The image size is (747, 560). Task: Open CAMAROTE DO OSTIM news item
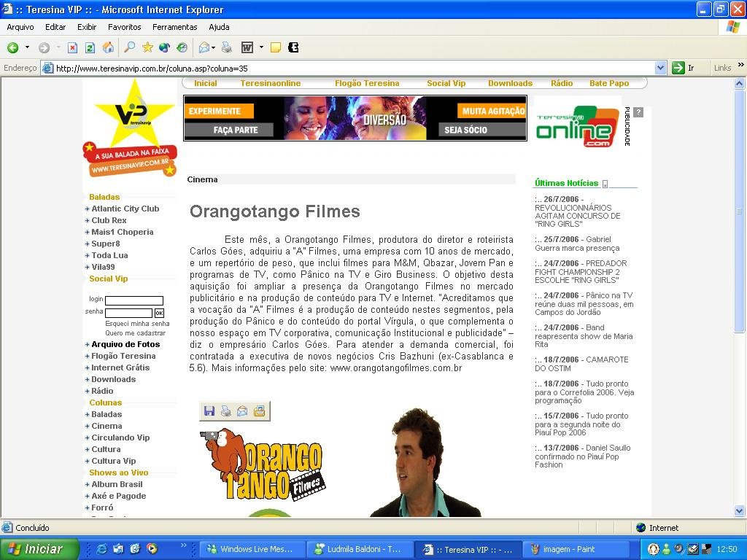tap(581, 364)
